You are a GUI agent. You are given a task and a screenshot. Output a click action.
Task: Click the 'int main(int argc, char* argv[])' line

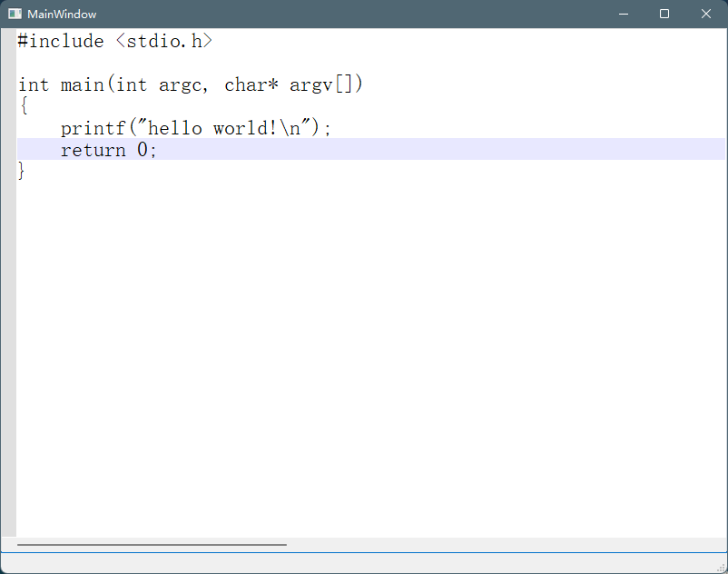pyautogui.click(x=190, y=84)
